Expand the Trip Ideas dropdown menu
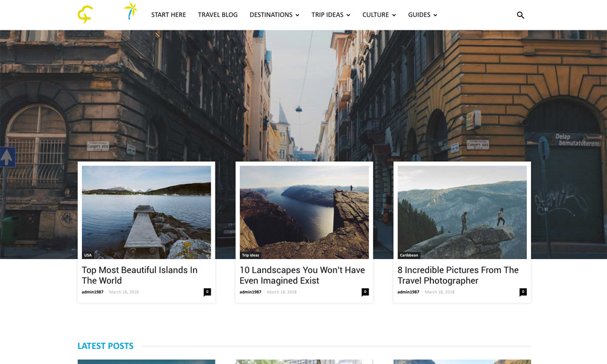Viewport: 607px width, 364px height. pyautogui.click(x=331, y=15)
